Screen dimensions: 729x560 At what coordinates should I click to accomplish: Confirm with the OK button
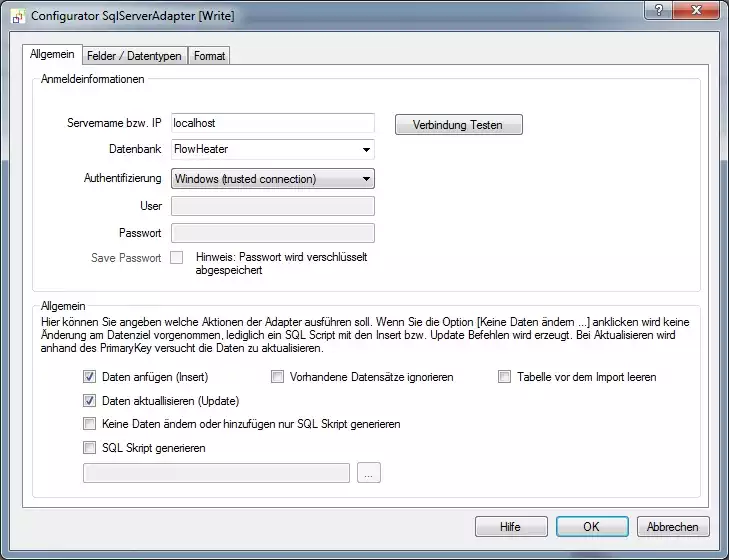coord(592,527)
